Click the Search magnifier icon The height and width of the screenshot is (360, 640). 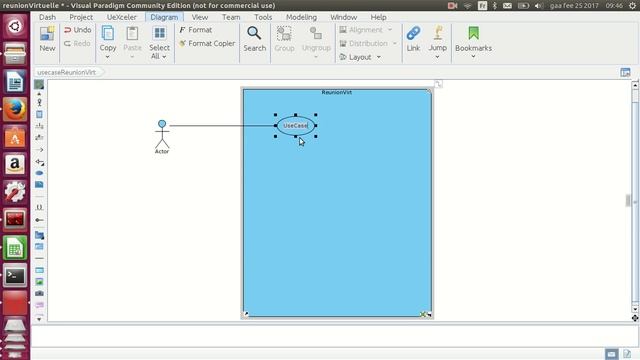[254, 33]
